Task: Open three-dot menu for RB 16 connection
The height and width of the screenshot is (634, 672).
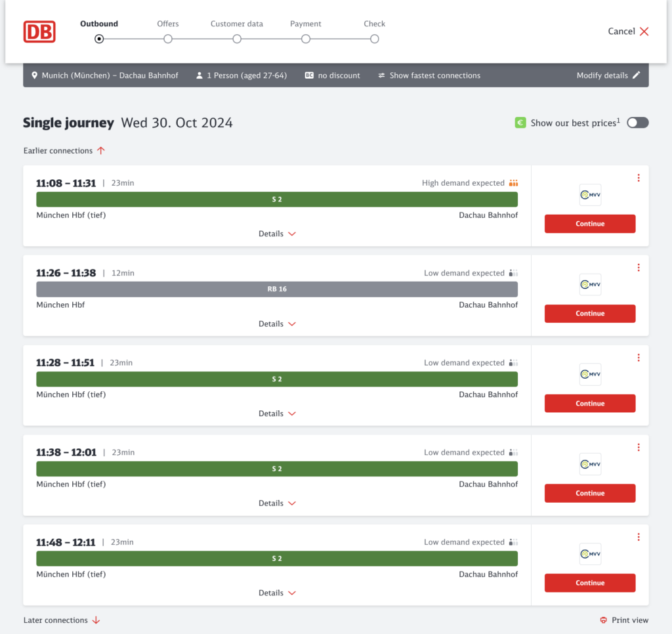Action: coord(639,268)
